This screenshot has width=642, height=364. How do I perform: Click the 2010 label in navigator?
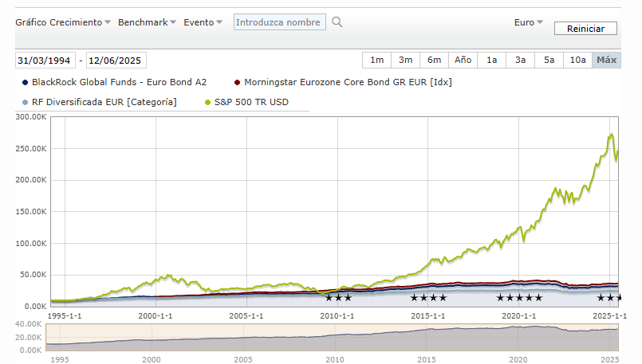point(334,359)
